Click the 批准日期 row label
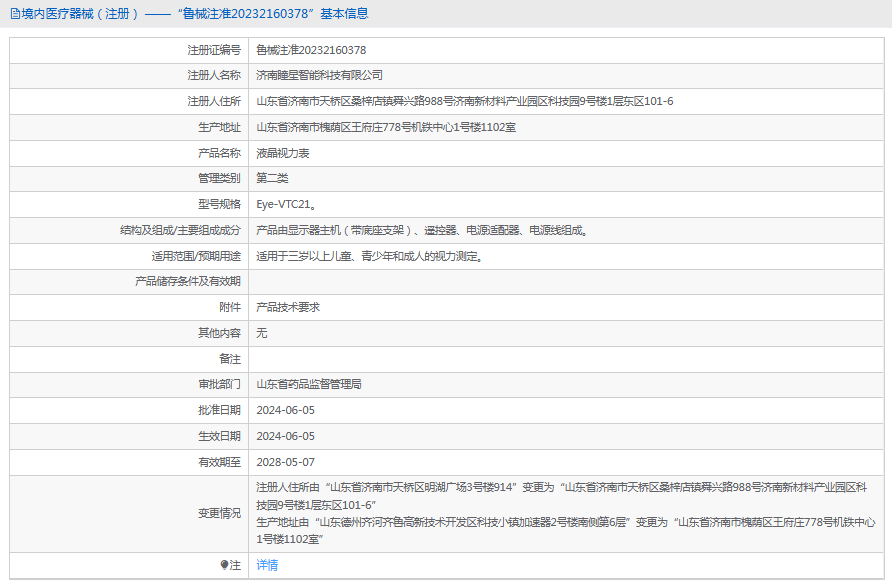The width and height of the screenshot is (892, 585). [219, 410]
